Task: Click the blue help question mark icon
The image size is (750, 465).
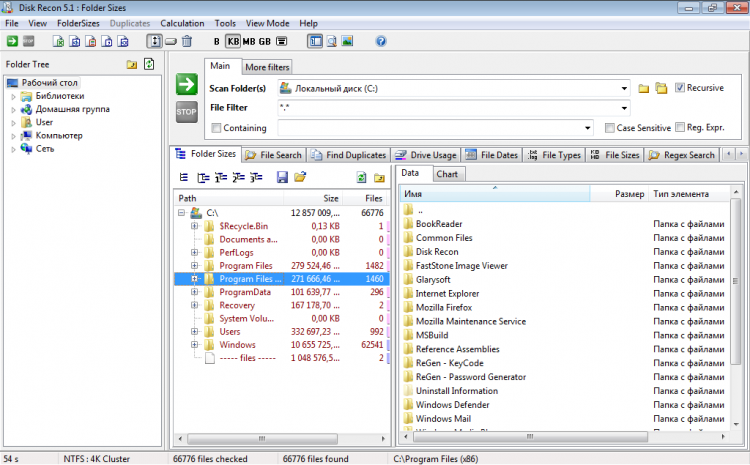Action: (x=381, y=41)
